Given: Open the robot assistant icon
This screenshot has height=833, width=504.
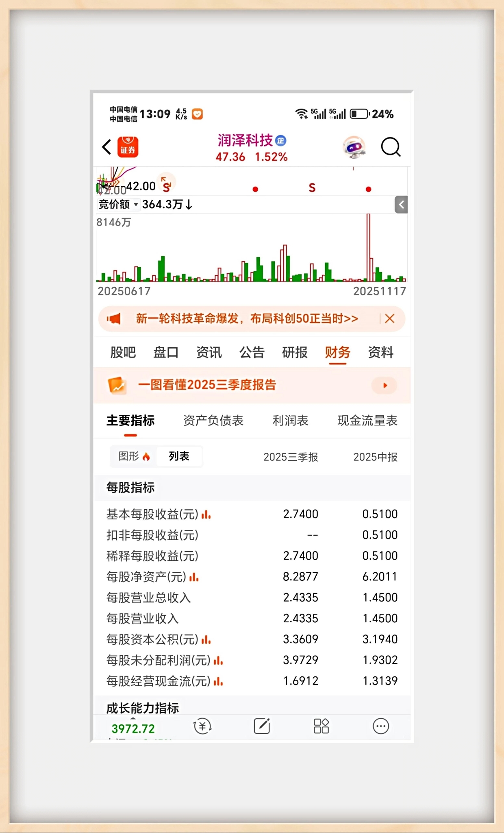Looking at the screenshot, I should point(354,147).
